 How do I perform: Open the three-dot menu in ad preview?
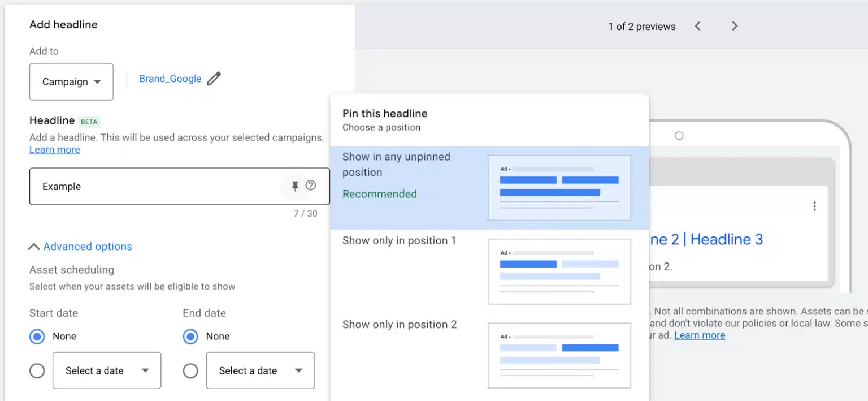(814, 206)
